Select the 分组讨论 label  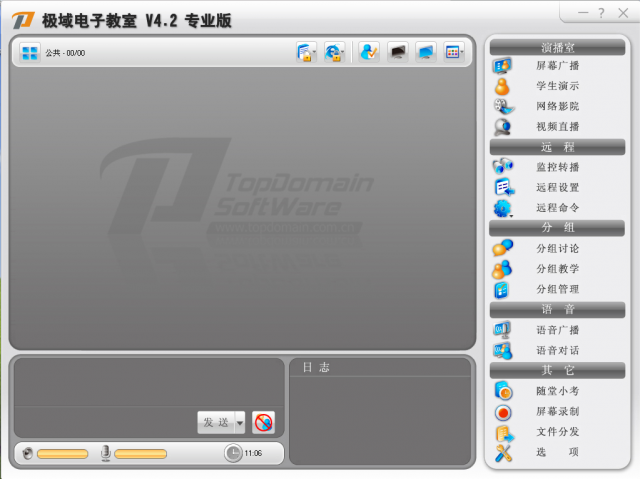tap(558, 248)
